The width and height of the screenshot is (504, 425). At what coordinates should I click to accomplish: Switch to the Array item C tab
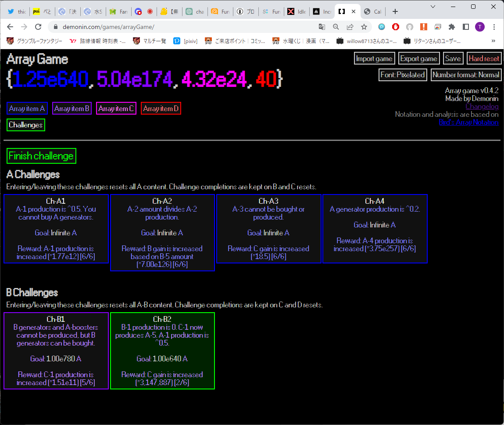click(x=116, y=108)
